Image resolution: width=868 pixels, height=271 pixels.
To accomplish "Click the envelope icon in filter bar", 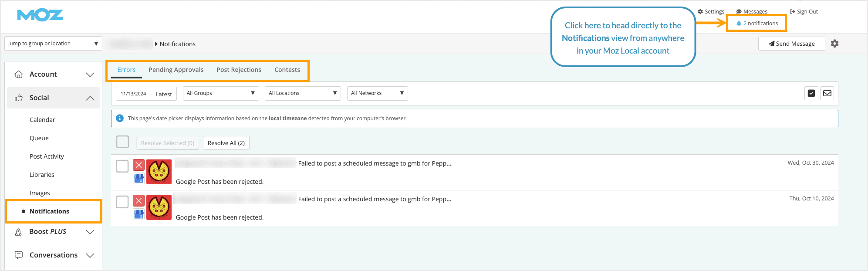I will coord(827,93).
